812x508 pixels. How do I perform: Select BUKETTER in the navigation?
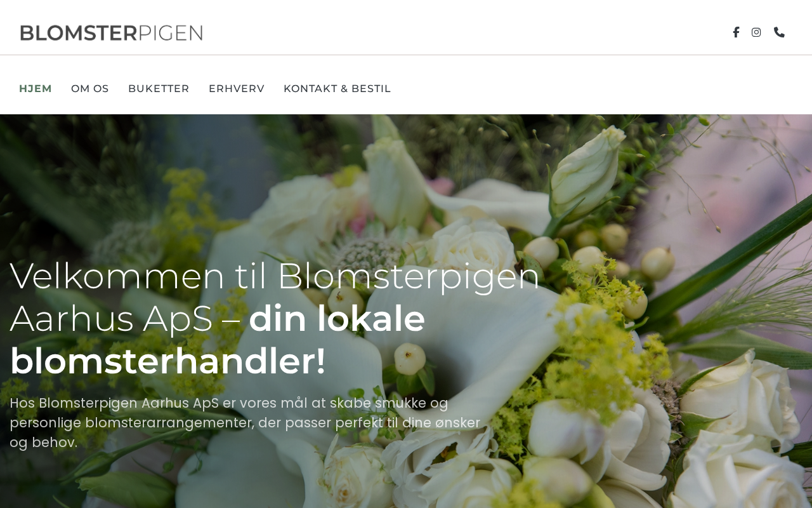[159, 89]
